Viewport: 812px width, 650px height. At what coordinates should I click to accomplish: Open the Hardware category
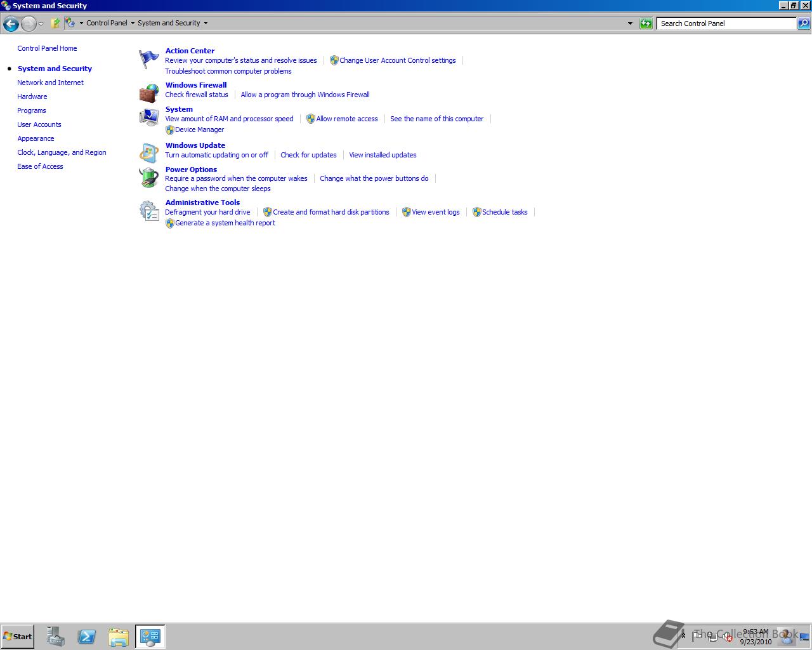pos(32,96)
